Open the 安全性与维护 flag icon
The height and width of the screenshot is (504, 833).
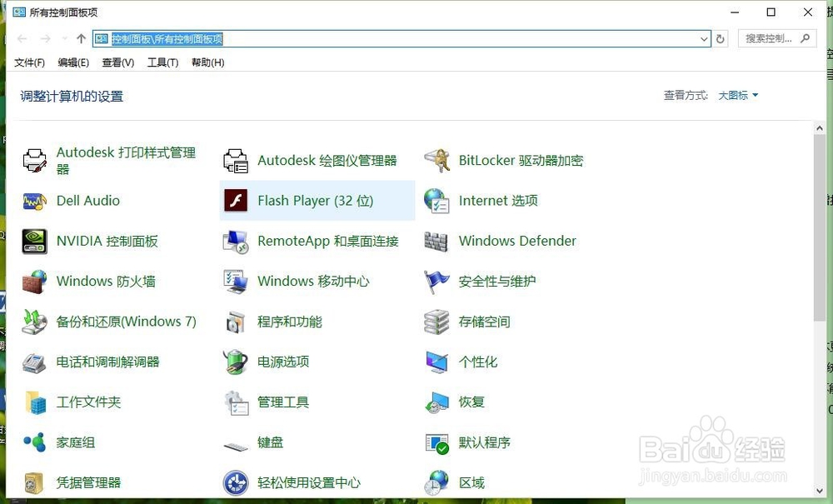(x=436, y=282)
